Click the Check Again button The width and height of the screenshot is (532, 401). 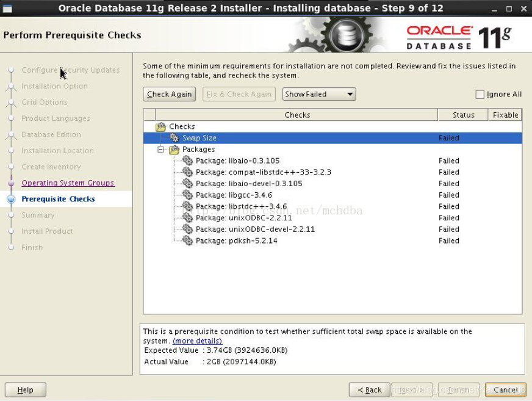(170, 94)
